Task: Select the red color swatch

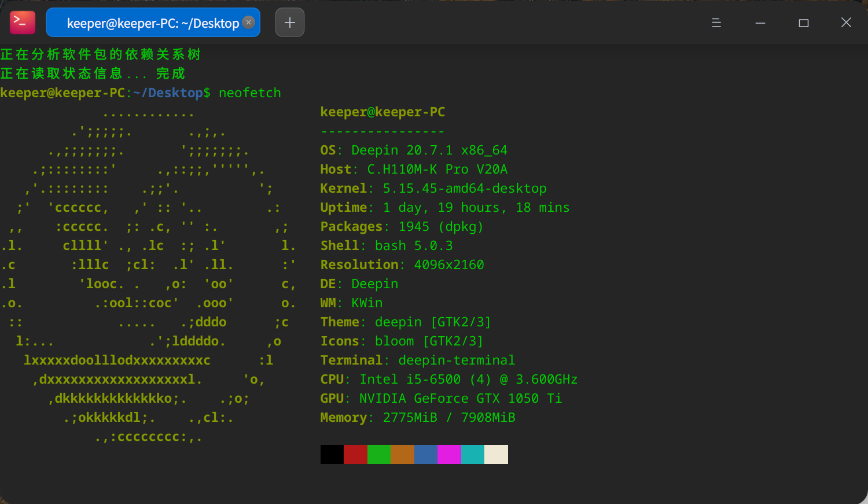Action: pos(355,454)
